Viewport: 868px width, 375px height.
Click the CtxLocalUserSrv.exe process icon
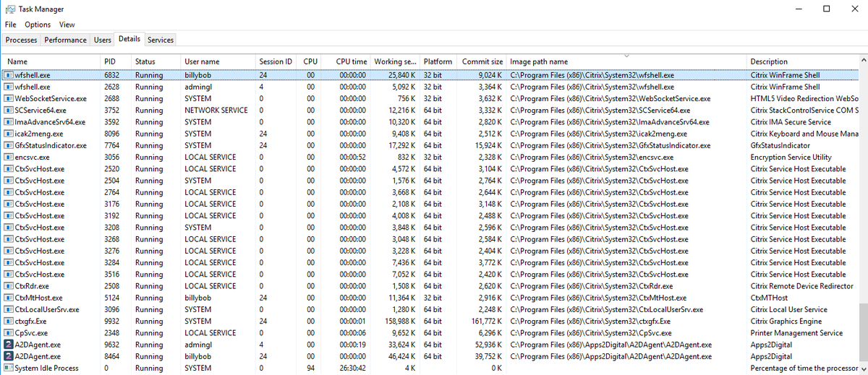coord(9,309)
